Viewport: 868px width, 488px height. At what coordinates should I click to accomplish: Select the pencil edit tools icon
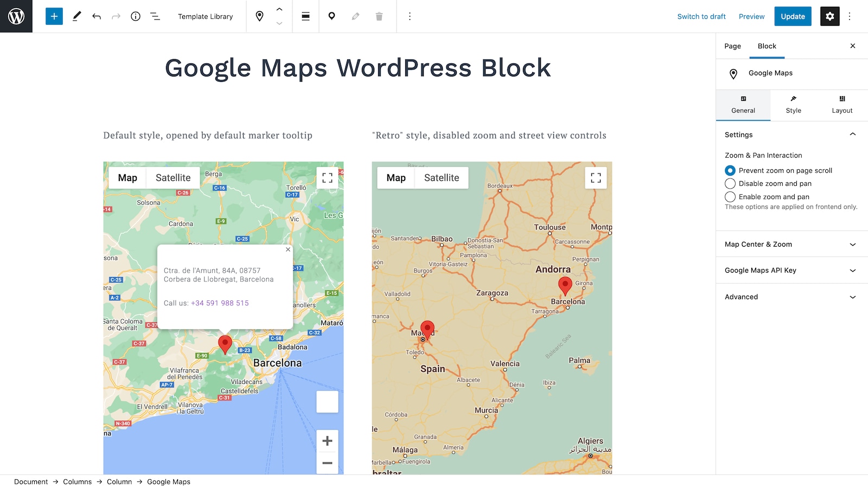click(x=77, y=16)
